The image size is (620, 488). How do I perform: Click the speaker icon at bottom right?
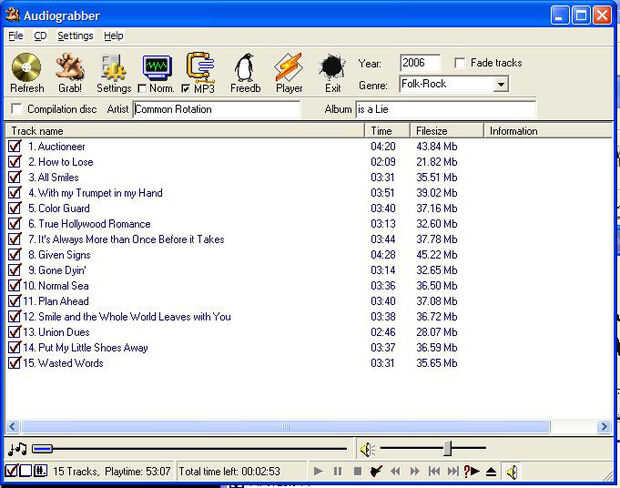pos(512,471)
